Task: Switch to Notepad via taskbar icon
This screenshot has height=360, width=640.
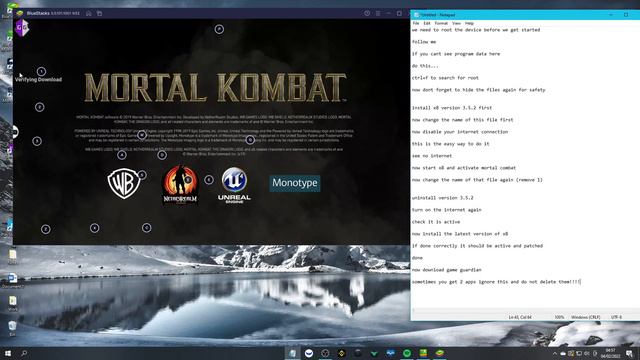Action: (x=292, y=353)
